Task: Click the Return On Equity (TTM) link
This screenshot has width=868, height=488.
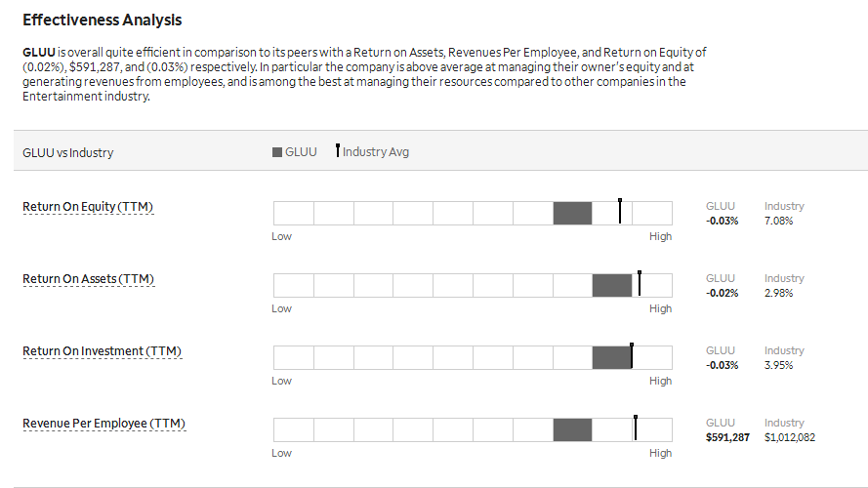Action: tap(88, 207)
